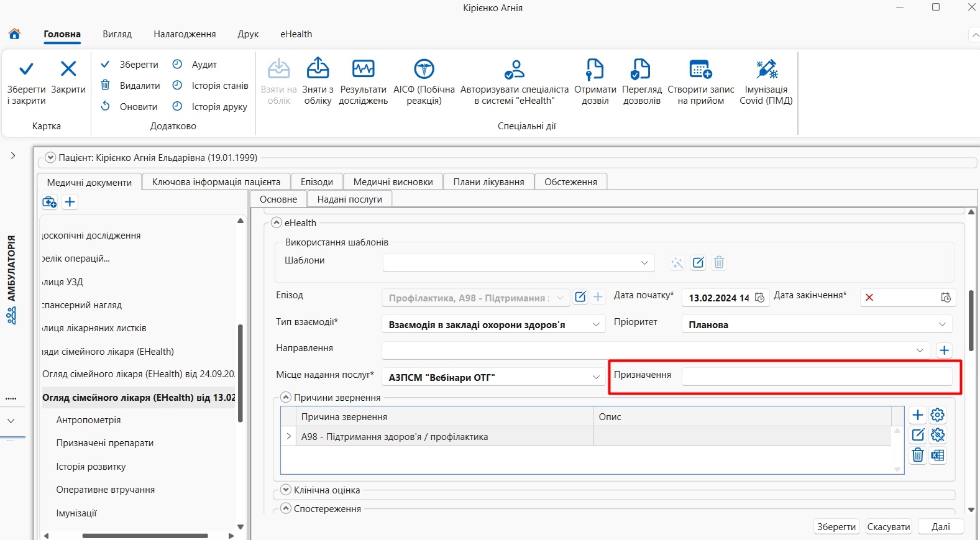This screenshot has height=540, width=980.
Task: Open Пріоритет dropdown
Action: (942, 324)
